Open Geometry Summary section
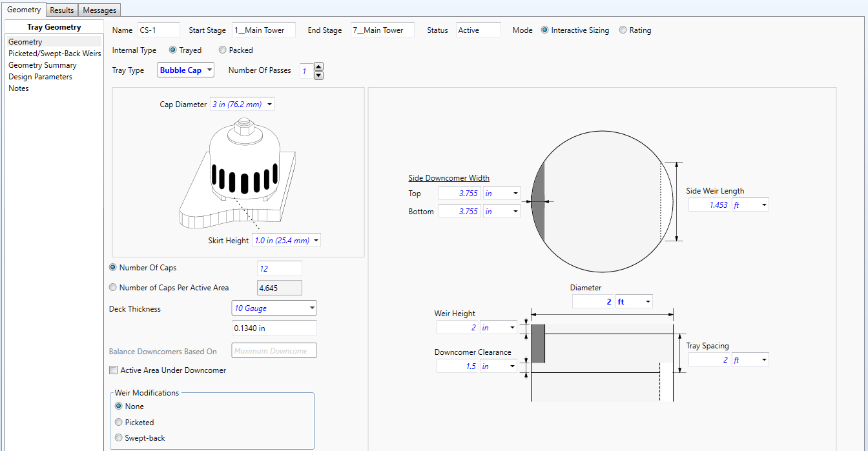Image resolution: width=868 pixels, height=451 pixels. click(42, 65)
